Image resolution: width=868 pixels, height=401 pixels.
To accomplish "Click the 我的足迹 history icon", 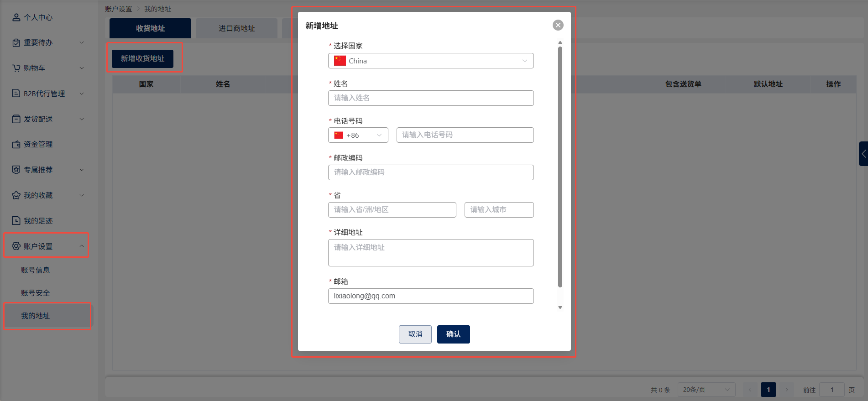I will (x=16, y=221).
